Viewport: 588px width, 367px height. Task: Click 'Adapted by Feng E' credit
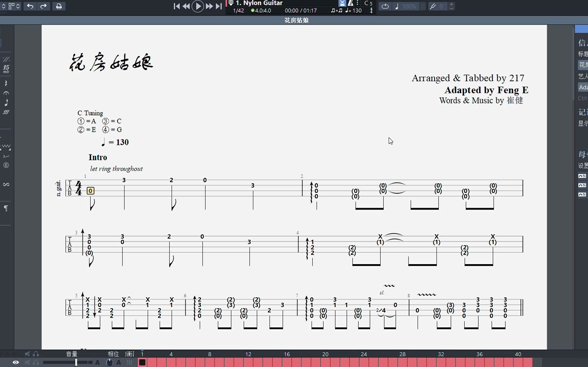486,90
